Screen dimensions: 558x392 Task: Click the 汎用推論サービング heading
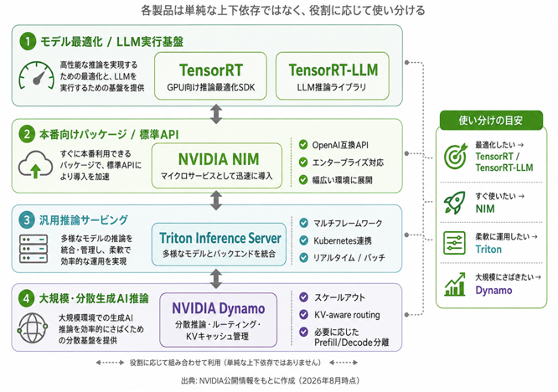tap(84, 219)
